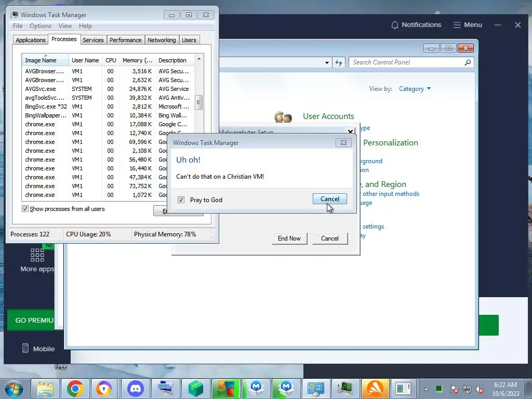The image size is (532, 399).
Task: Open Task Manager Help menu
Action: [85, 26]
